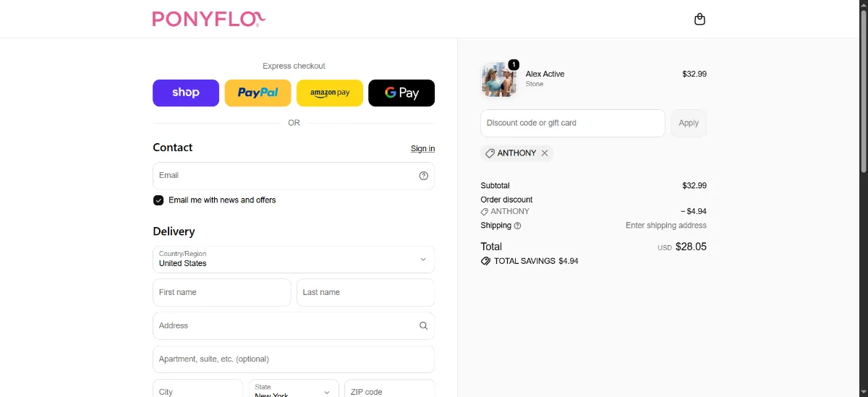Focus the Last name field
This screenshot has height=397, width=868.
(x=365, y=292)
